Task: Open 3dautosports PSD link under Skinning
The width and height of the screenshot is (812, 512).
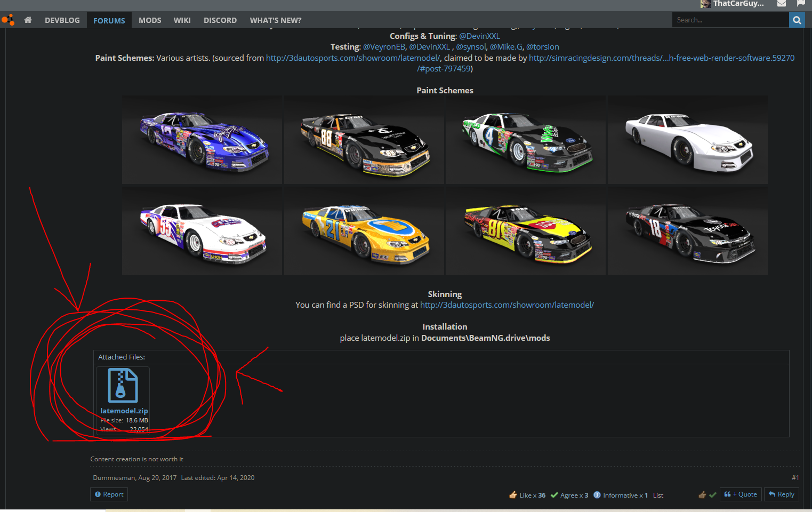Action: 507,305
